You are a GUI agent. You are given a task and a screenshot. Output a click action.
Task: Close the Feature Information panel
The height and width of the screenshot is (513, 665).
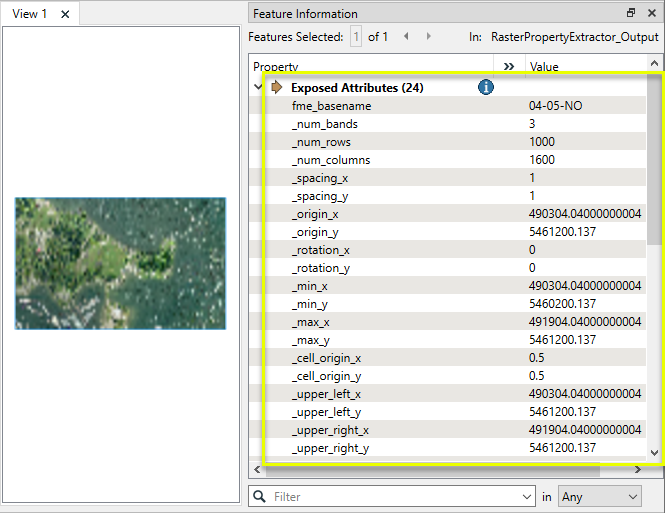(651, 13)
